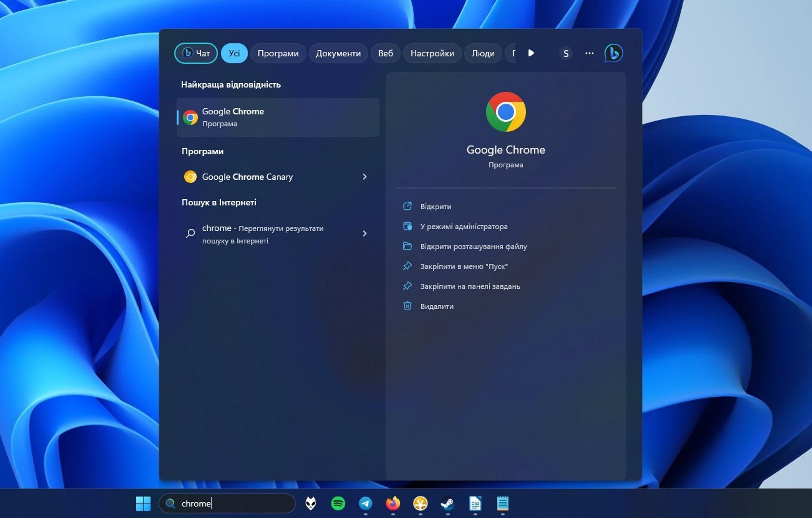Click Видалити to uninstall Chrome

pyautogui.click(x=437, y=306)
